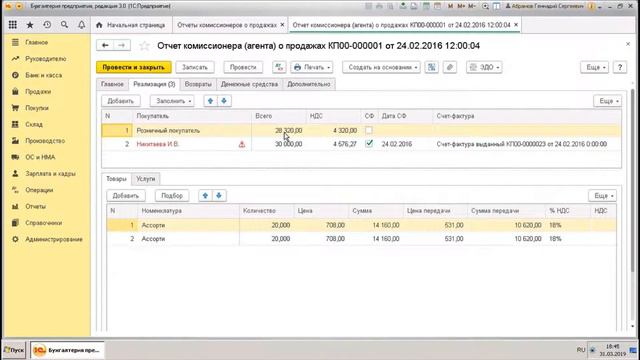Image resolution: width=640 pixels, height=360 pixels.
Task: Open Еще menu of goods table
Action: pos(602,196)
